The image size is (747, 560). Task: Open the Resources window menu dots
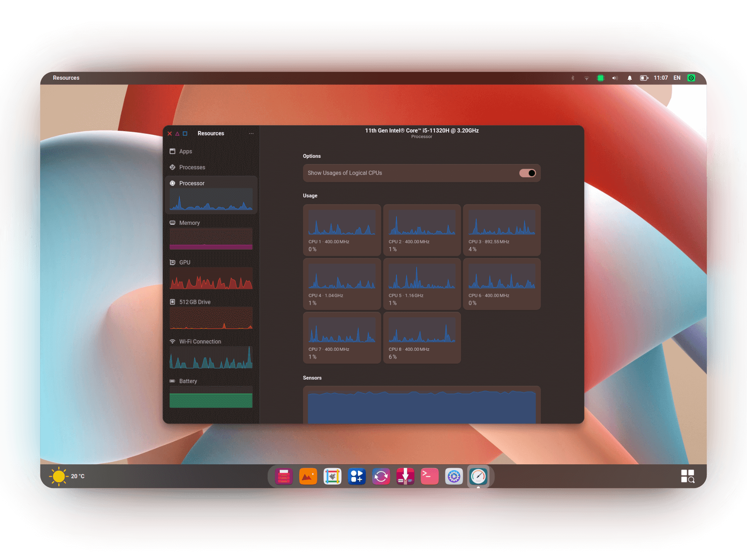tap(251, 133)
